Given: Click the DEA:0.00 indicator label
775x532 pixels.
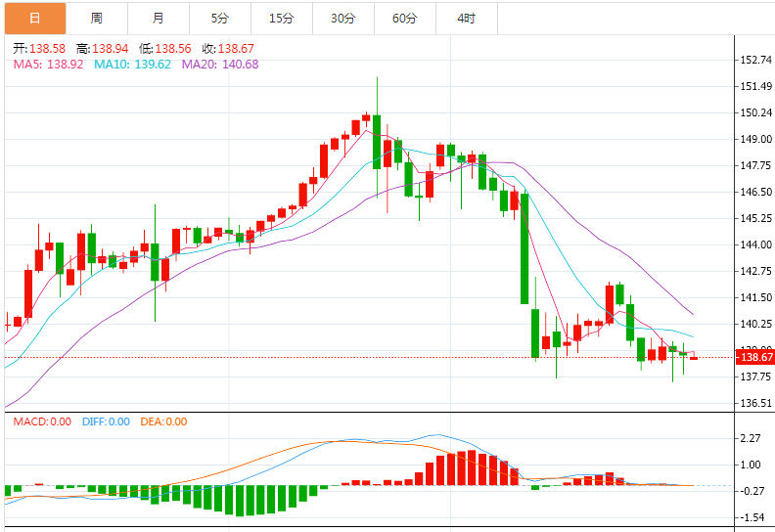Looking at the screenshot, I should [x=163, y=421].
